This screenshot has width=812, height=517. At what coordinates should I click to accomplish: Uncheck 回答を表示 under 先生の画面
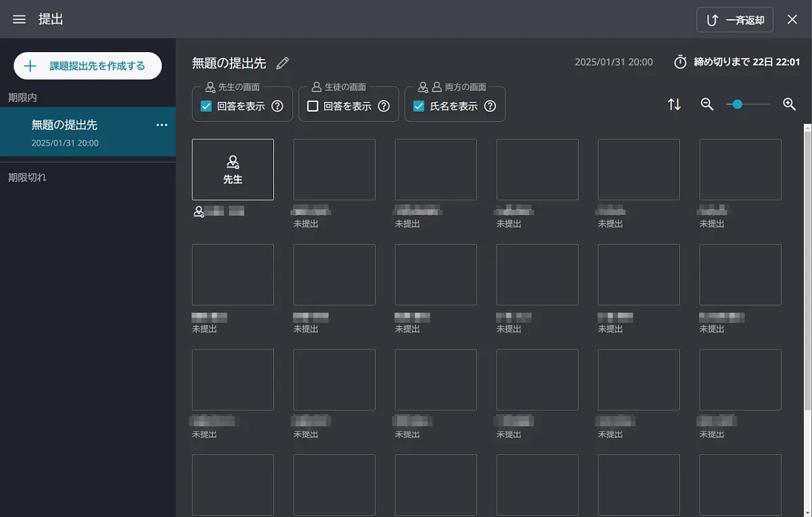206,105
